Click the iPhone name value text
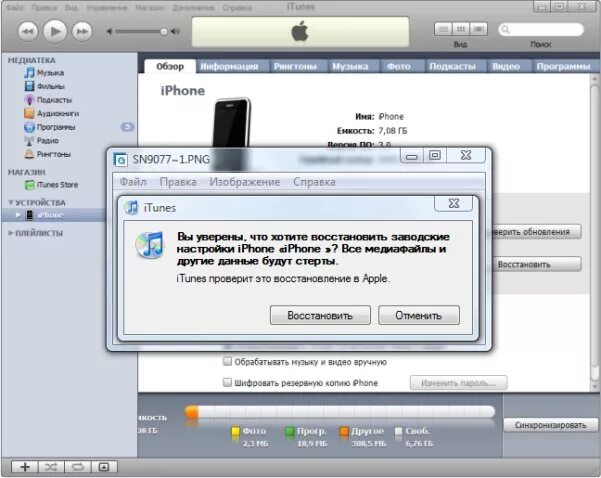601x478 pixels. click(391, 117)
